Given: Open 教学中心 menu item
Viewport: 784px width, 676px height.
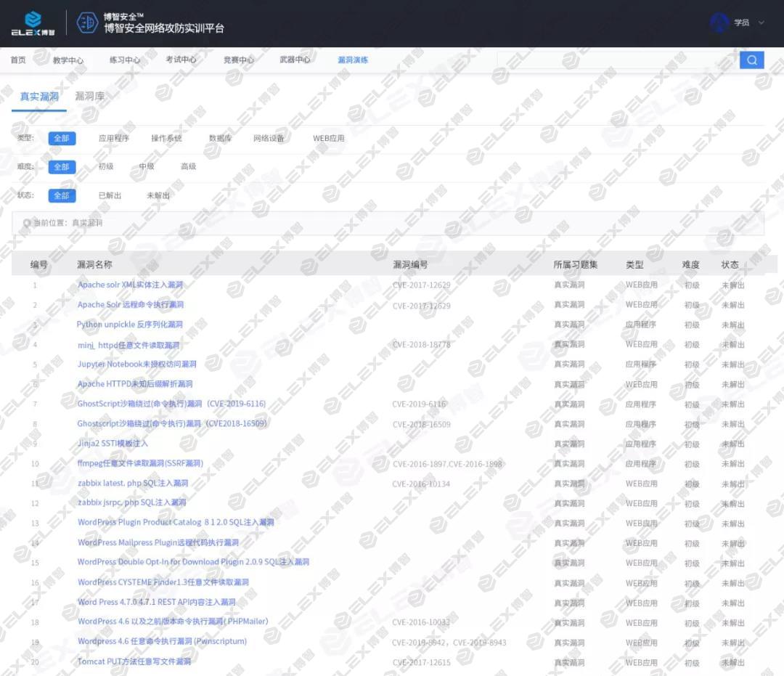Looking at the screenshot, I should (x=68, y=60).
